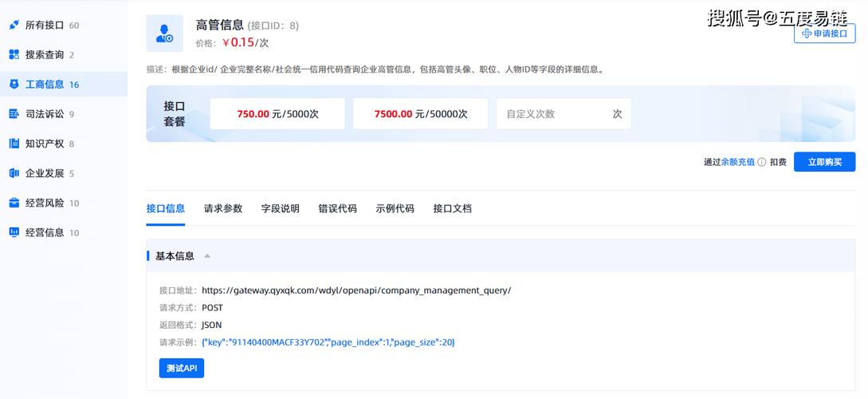Open the 企业发展 category
This screenshot has height=399, width=868.
[64, 173]
